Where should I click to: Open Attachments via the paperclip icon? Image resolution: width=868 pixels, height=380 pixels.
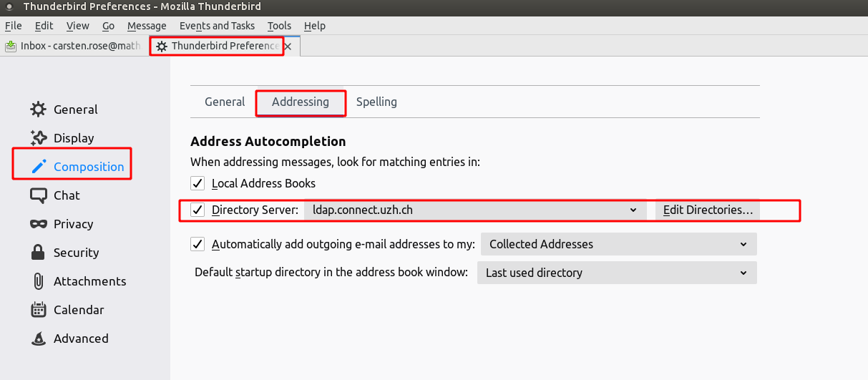click(38, 281)
